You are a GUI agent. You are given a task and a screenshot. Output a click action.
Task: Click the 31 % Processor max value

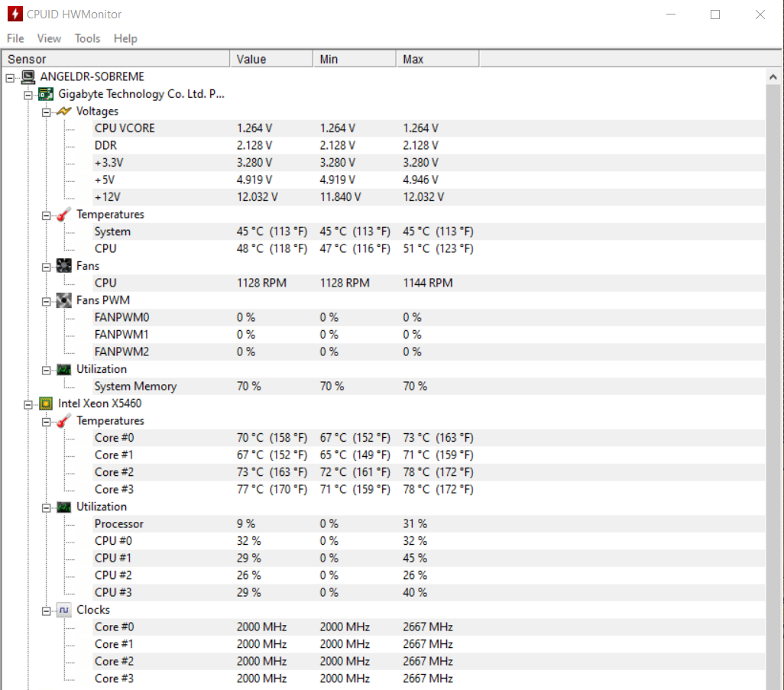click(415, 524)
